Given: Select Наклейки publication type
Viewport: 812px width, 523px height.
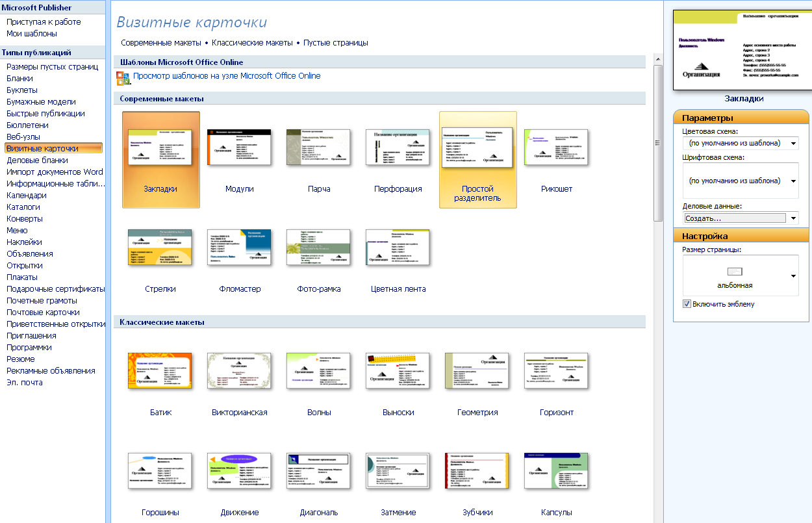Looking at the screenshot, I should pos(24,242).
